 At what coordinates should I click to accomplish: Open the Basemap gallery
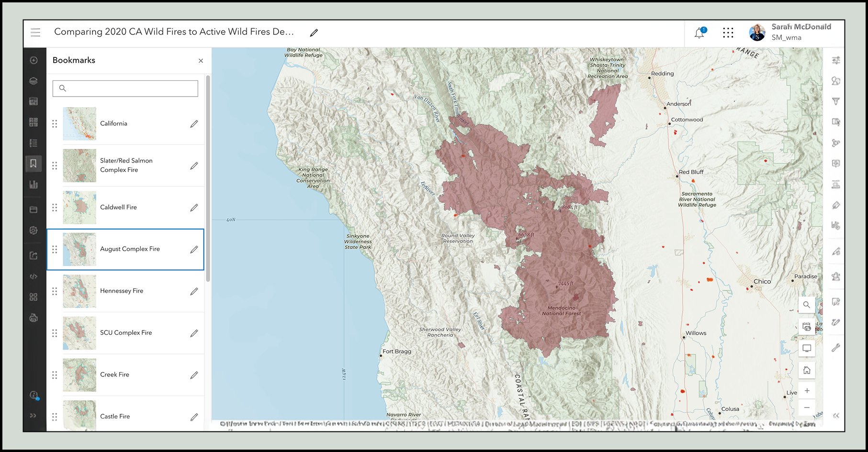point(34,121)
